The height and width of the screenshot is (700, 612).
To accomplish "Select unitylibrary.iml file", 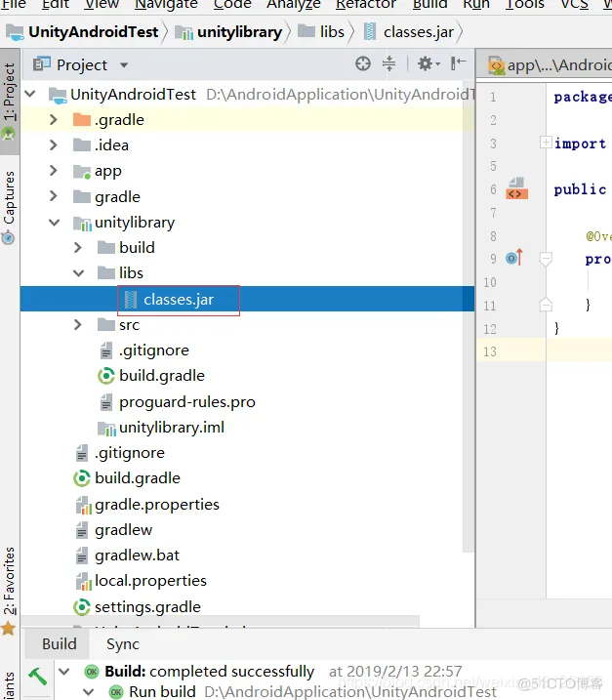I will click(172, 428).
